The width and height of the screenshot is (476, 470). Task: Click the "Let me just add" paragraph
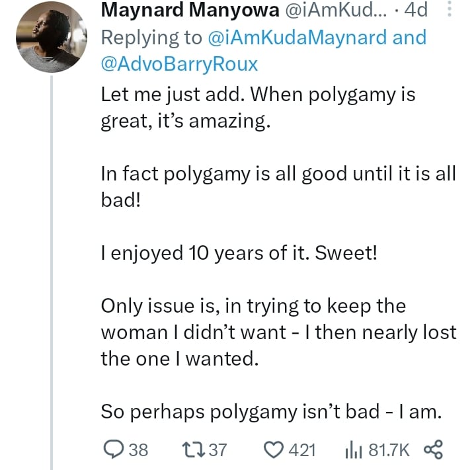click(x=258, y=108)
